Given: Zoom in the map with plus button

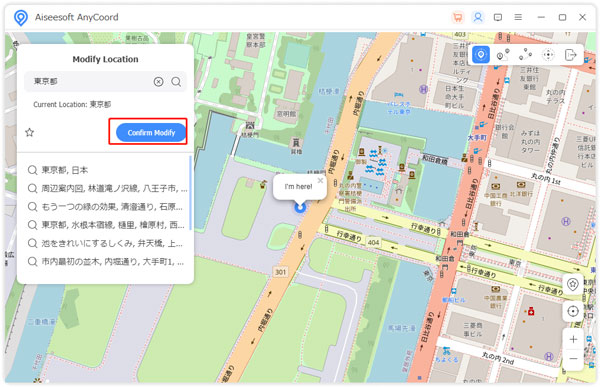Looking at the screenshot, I should coord(573,339).
